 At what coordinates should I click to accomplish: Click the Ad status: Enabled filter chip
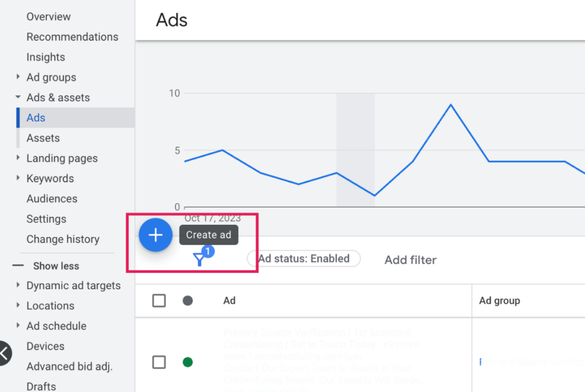303,258
